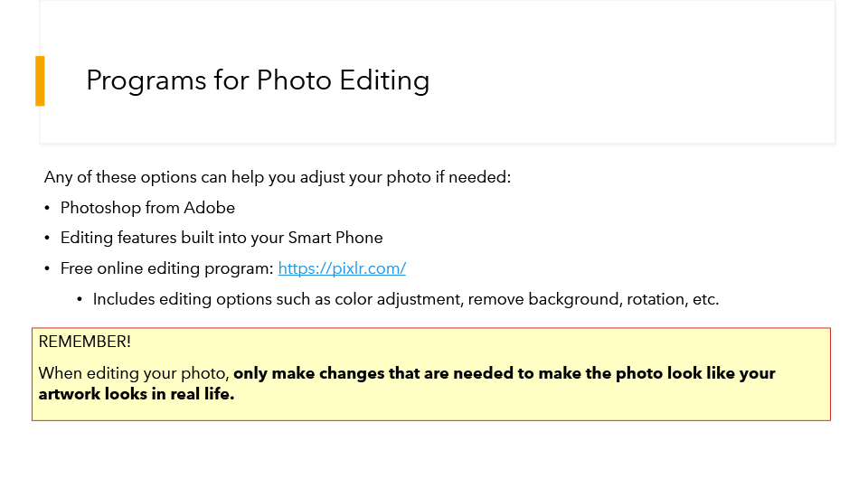Click the word 'Adobe' in first bullet
The width and height of the screenshot is (868, 488).
[209, 208]
